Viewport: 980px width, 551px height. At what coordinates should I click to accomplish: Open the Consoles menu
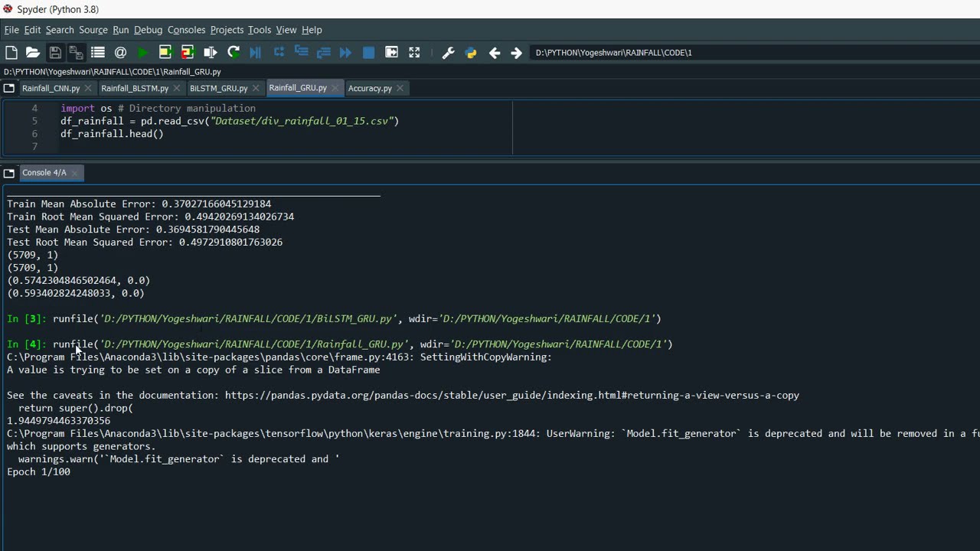tap(187, 30)
